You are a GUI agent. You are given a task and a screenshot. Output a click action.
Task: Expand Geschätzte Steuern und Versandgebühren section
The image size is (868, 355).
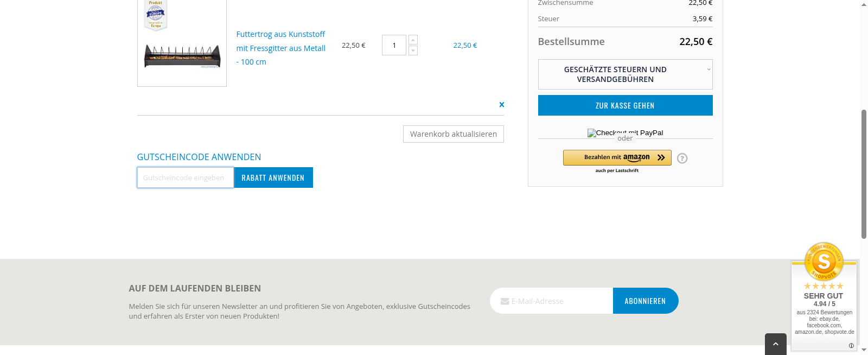click(x=625, y=74)
